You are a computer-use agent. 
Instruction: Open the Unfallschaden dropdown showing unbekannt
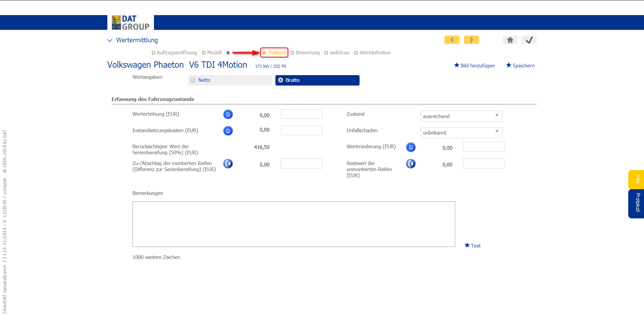[x=462, y=133]
